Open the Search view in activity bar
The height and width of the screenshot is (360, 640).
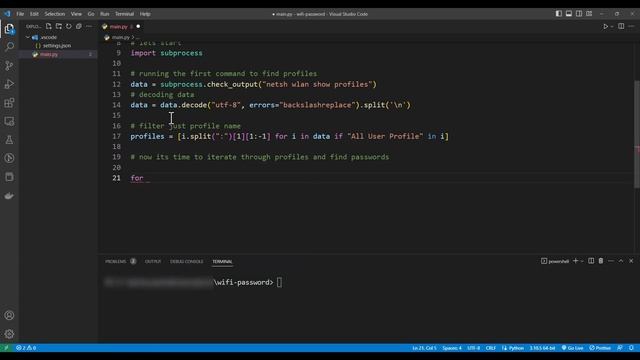tap(9, 47)
